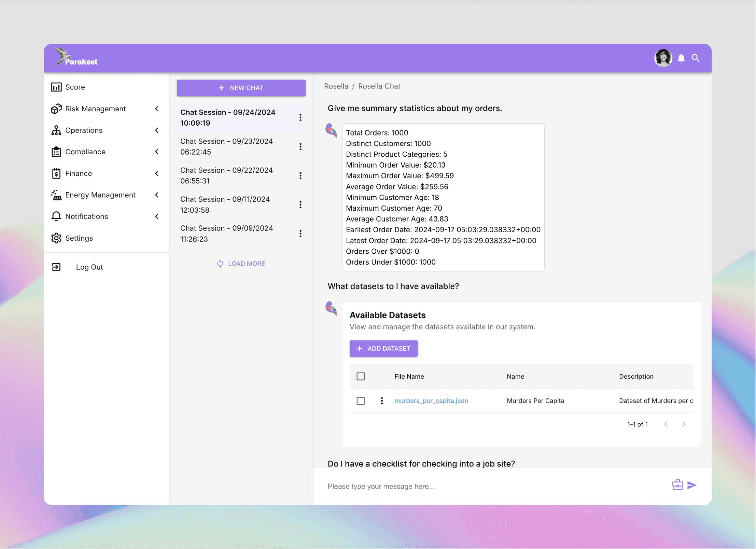The image size is (756, 549).
Task: Expand the Finance chevron
Action: click(157, 173)
